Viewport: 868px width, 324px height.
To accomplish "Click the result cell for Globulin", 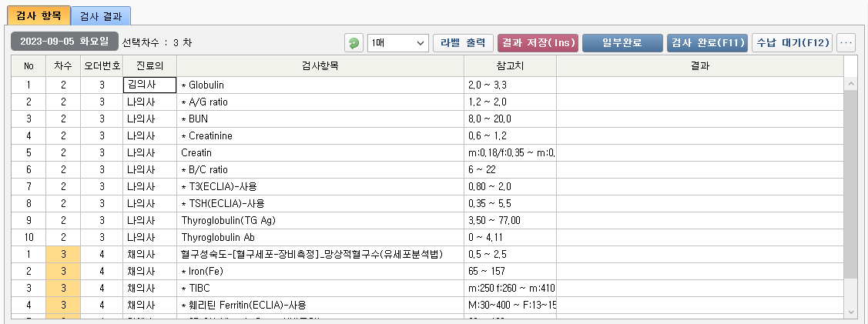I will [x=699, y=85].
